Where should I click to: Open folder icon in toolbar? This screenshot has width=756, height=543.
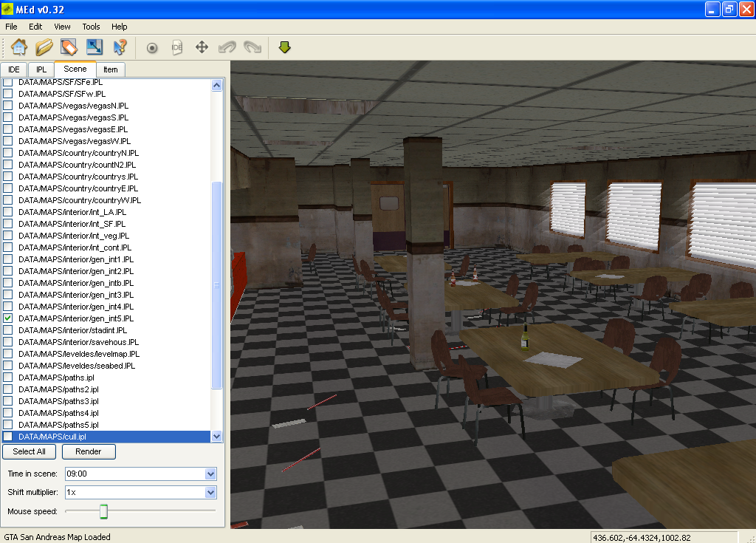[44, 47]
